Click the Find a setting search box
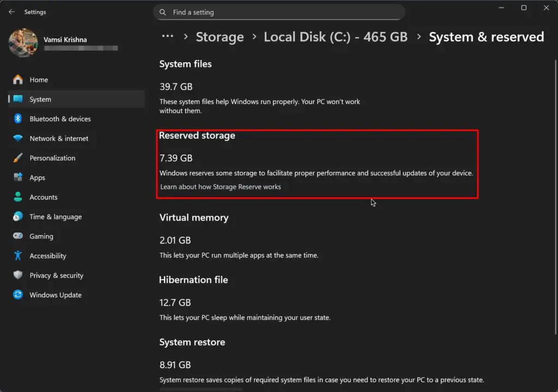This screenshot has width=558, height=392. point(279,12)
